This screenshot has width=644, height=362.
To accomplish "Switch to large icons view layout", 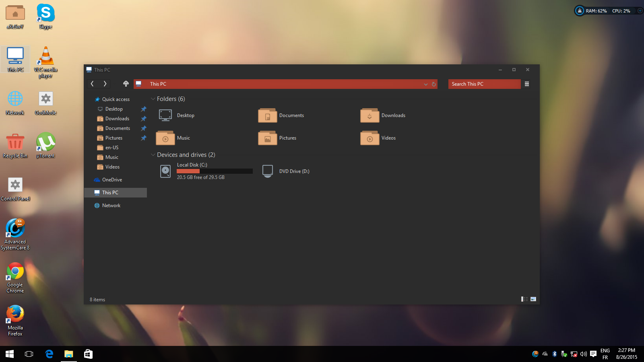I will 533,299.
